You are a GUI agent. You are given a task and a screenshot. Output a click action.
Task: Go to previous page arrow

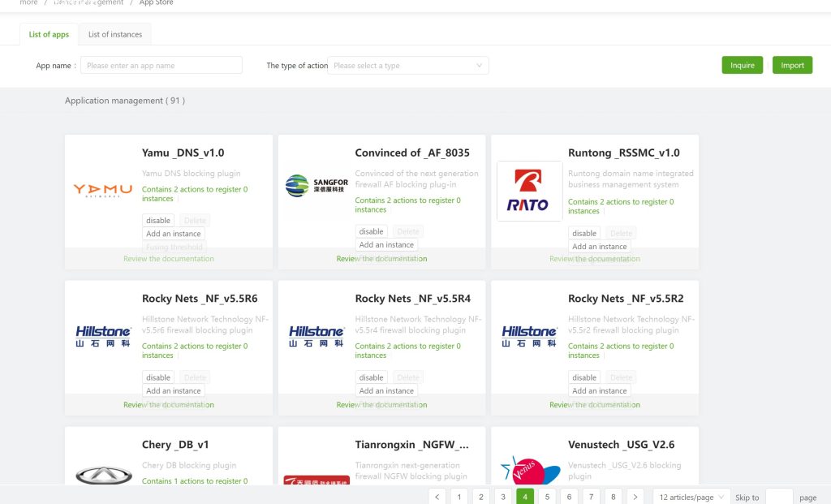coord(437,497)
